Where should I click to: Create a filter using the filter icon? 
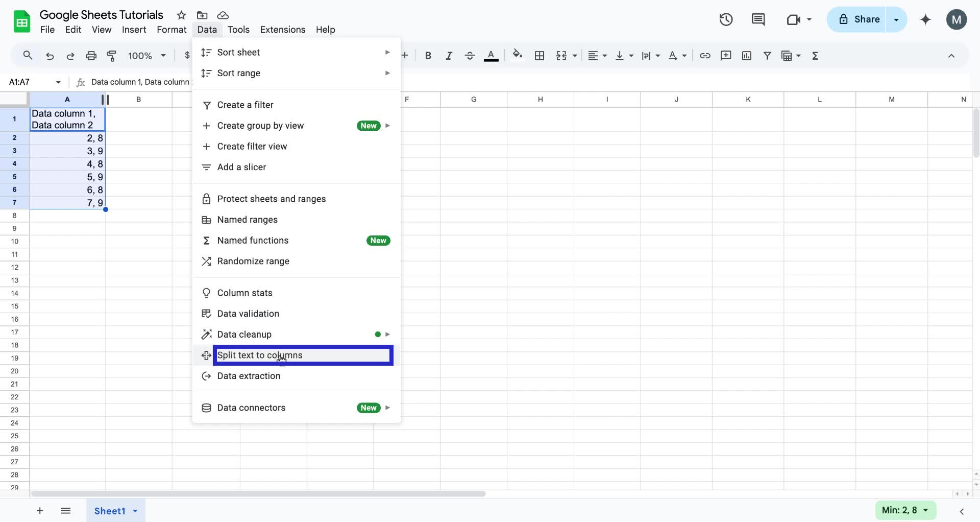click(x=768, y=56)
